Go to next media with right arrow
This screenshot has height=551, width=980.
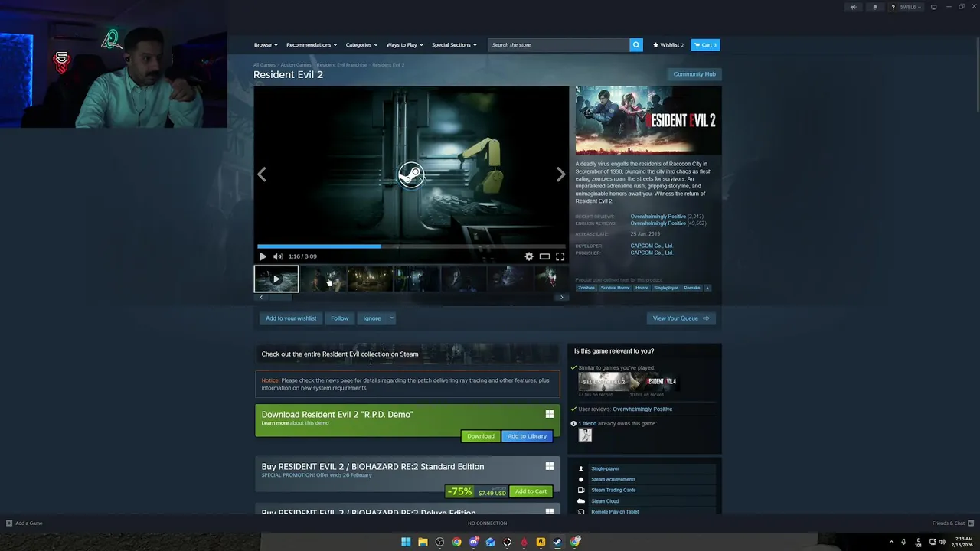tap(560, 174)
